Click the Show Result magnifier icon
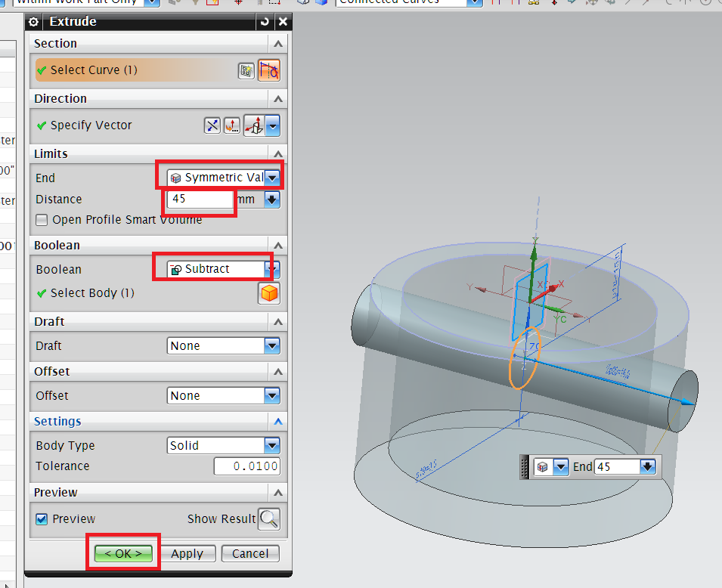This screenshot has width=722, height=588. [268, 519]
